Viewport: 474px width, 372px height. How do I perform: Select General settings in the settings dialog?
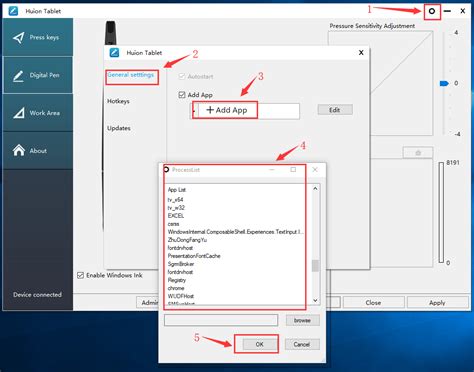(x=131, y=75)
